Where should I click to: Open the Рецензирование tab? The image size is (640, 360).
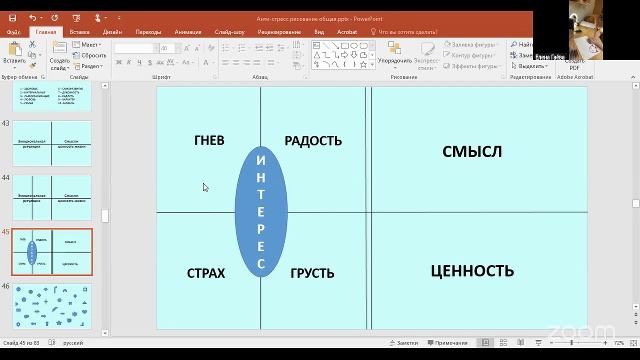click(x=280, y=32)
